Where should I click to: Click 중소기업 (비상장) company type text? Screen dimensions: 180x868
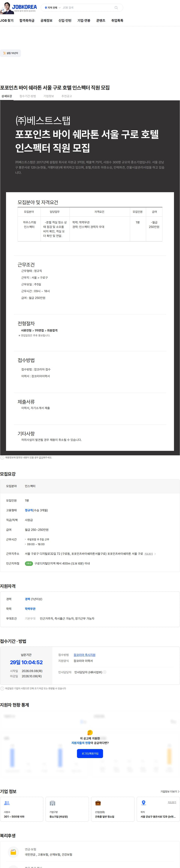click(59, 817)
